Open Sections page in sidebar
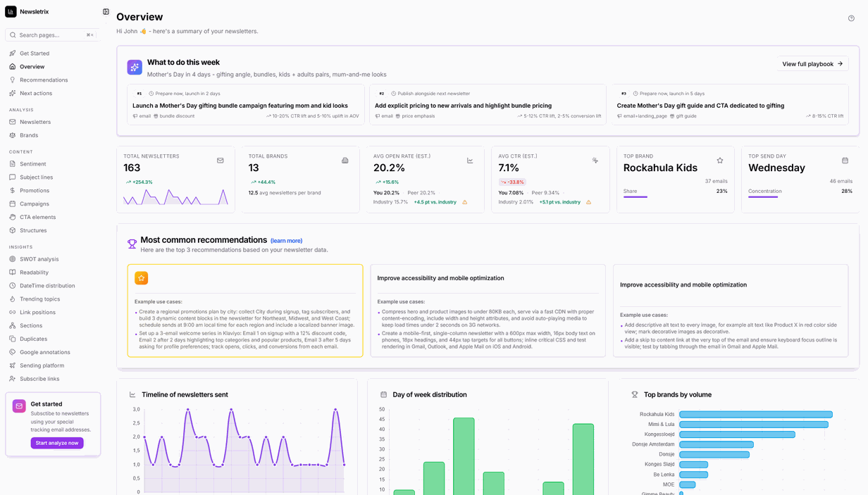 (31, 326)
